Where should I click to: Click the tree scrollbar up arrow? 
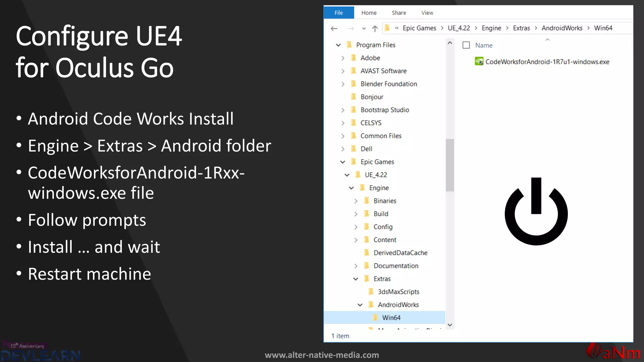coord(450,43)
